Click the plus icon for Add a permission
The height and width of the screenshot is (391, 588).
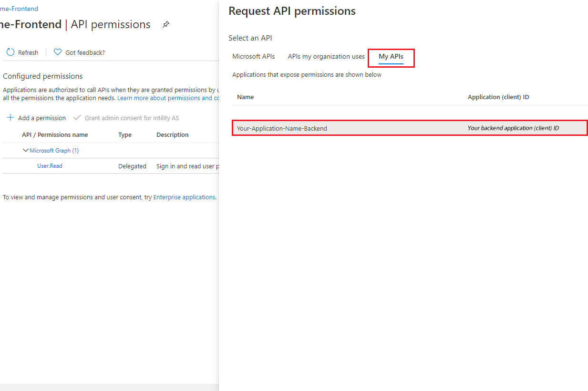point(10,117)
